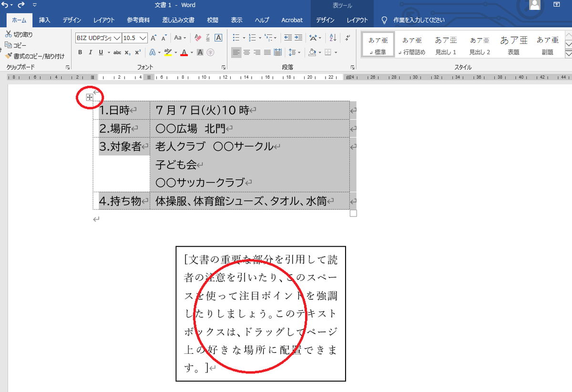Click the bulleted list icon
This screenshot has width=572, height=392.
(236, 38)
